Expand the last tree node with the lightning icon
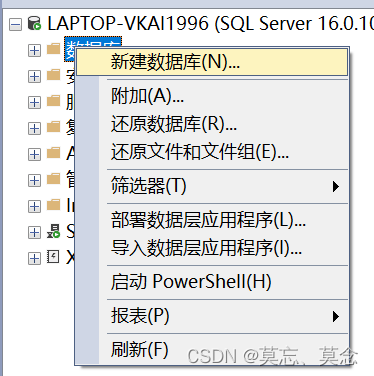This screenshot has height=376, width=374. (x=34, y=258)
